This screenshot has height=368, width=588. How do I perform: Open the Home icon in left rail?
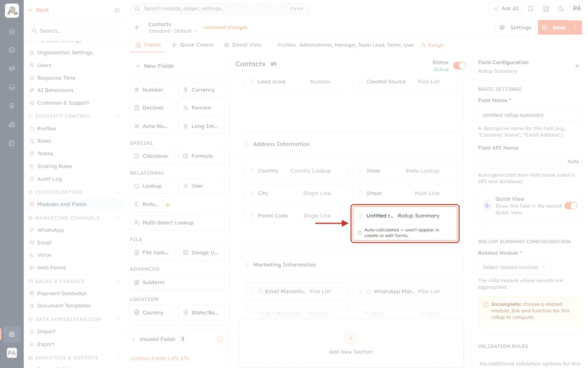[12, 31]
